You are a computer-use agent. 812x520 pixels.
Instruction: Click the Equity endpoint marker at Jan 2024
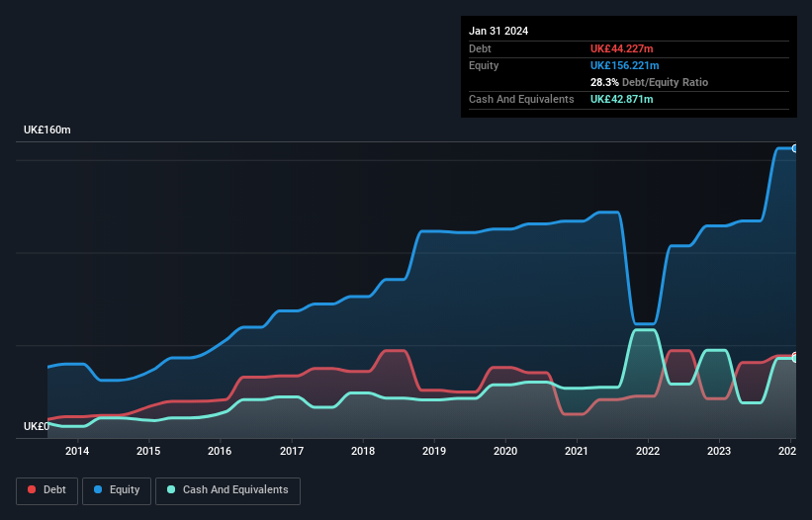pyautogui.click(x=795, y=148)
